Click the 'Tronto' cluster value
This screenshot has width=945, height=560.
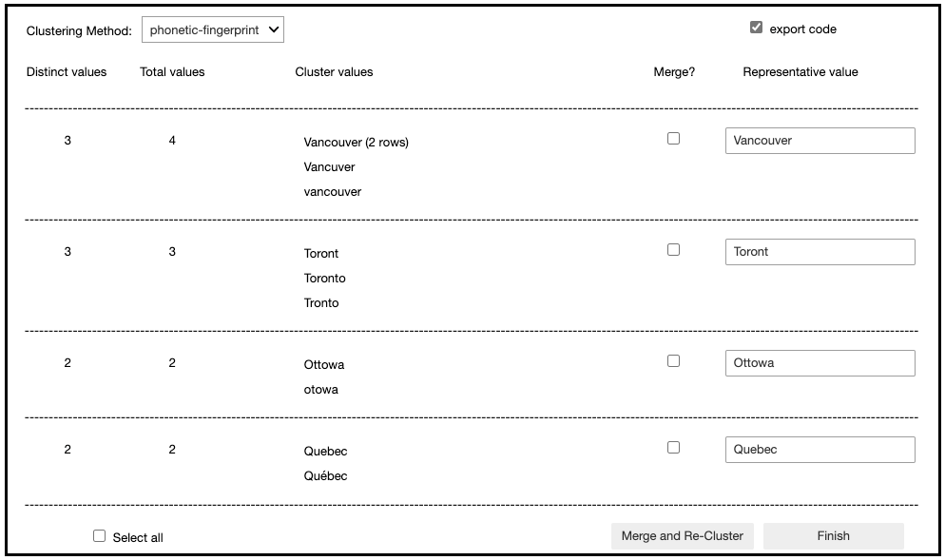(321, 302)
